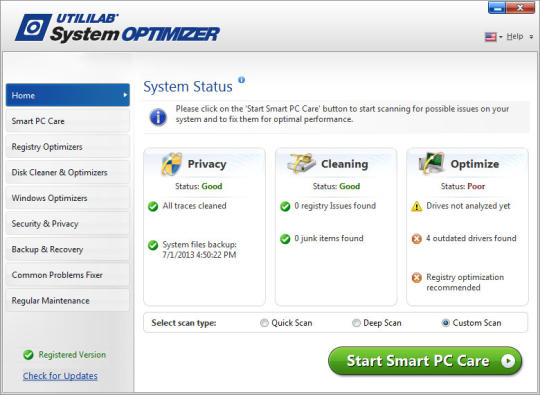Click the 'Registry optimization recommended' text
Image resolution: width=540 pixels, height=395 pixels.
pyautogui.click(x=465, y=282)
